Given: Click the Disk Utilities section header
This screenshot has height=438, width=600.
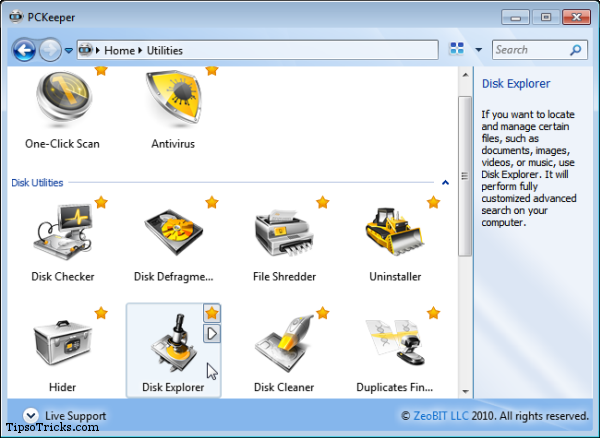Looking at the screenshot, I should click(x=37, y=183).
